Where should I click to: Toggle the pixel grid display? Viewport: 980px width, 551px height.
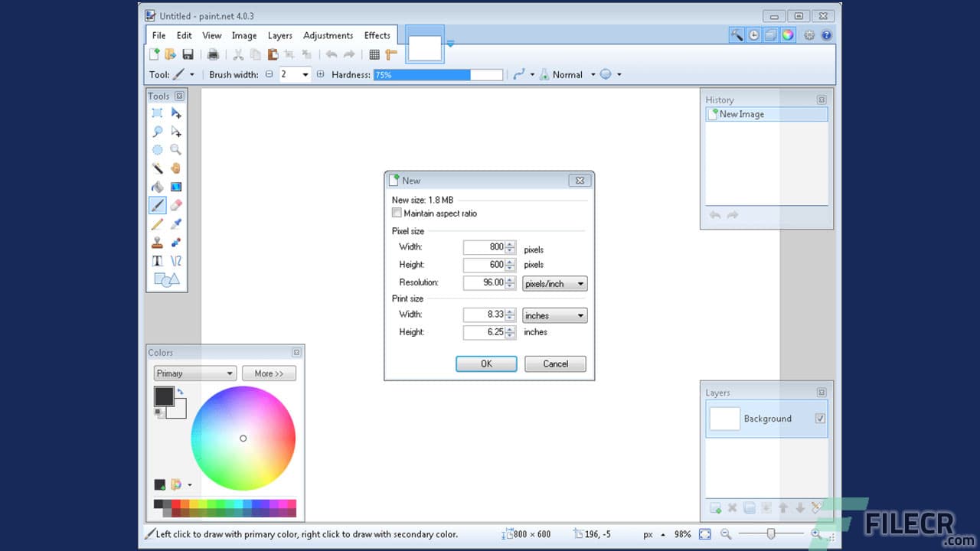374,54
